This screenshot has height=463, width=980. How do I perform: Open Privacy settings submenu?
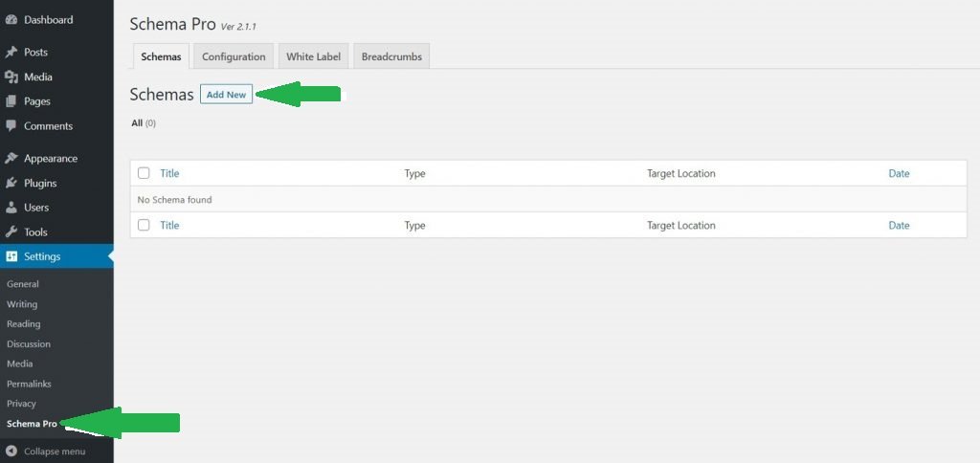coord(21,404)
